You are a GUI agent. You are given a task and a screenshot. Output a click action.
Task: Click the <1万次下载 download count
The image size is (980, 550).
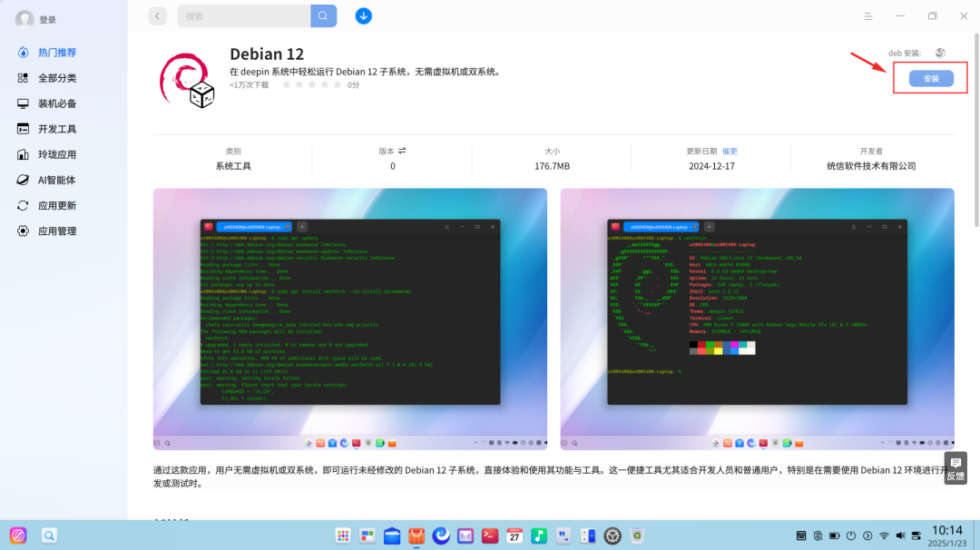pos(249,85)
